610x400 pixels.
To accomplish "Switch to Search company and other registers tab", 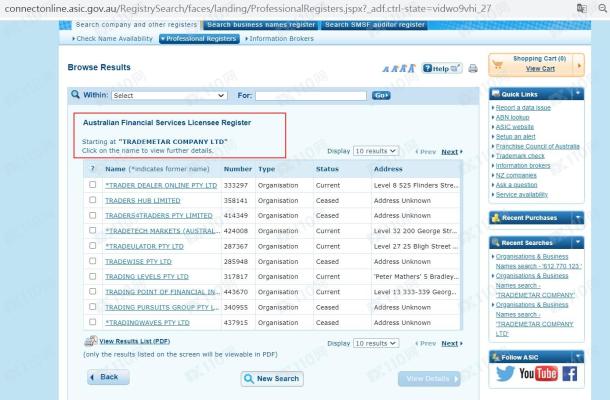I will (136, 25).
